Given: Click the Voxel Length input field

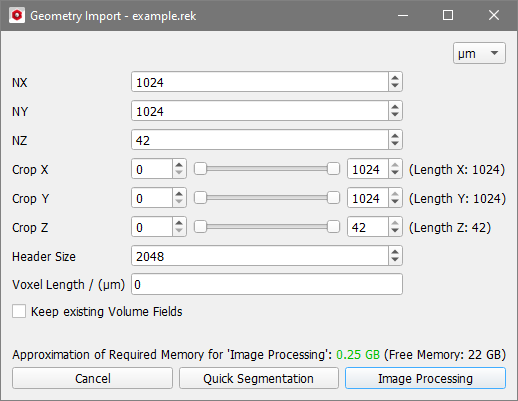Looking at the screenshot, I should click(x=267, y=284).
